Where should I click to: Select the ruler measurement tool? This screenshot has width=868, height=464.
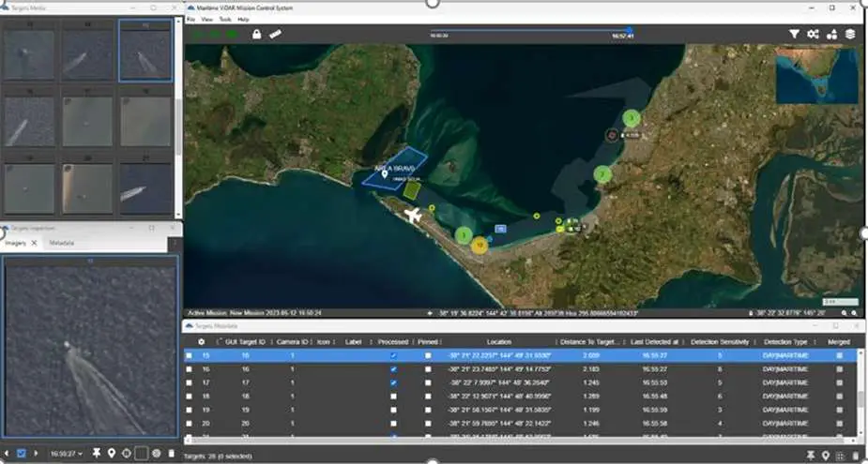(275, 35)
